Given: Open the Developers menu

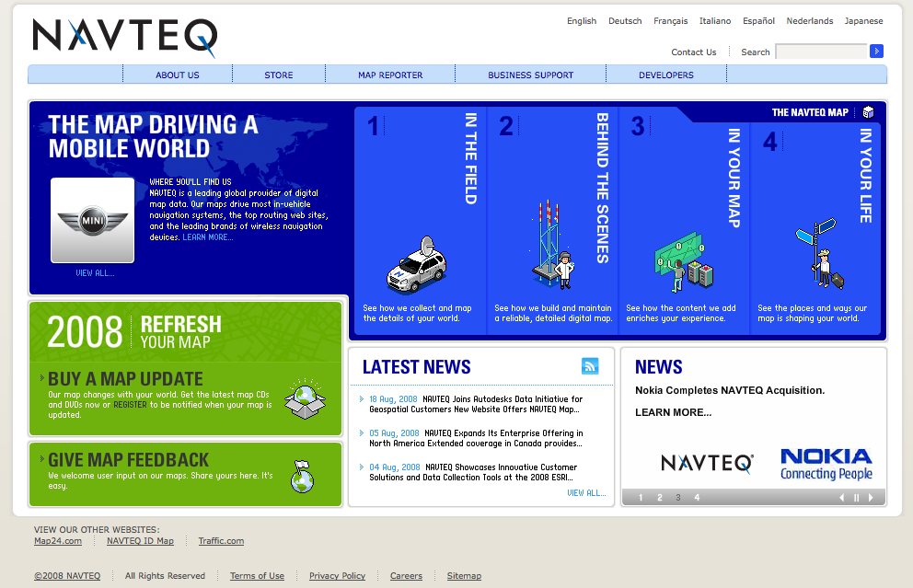Looking at the screenshot, I should pos(666,75).
